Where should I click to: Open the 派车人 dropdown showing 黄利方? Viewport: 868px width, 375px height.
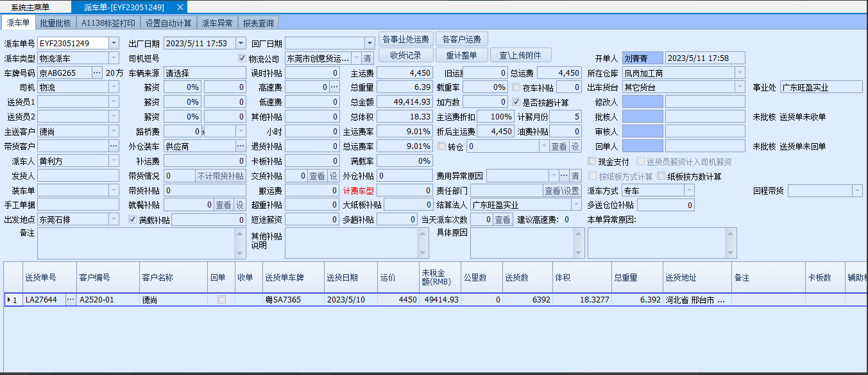[114, 161]
